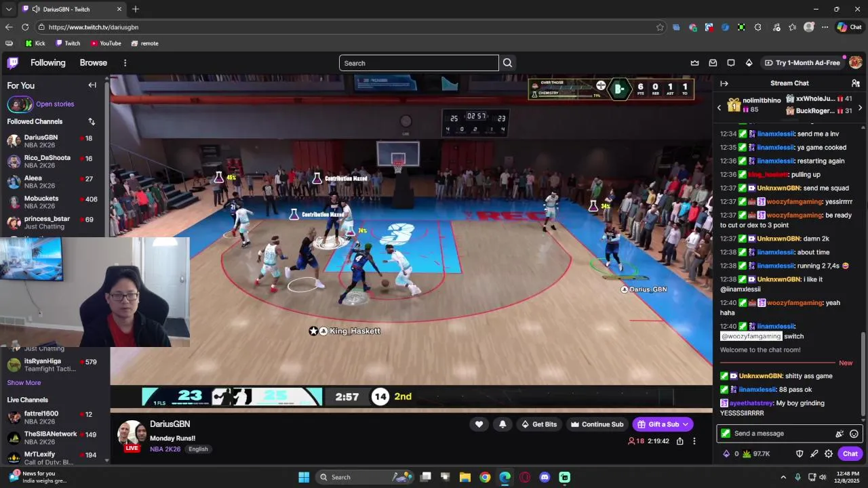The image size is (868, 488).
Task: Click the sword mod view icon
Action: (814, 454)
